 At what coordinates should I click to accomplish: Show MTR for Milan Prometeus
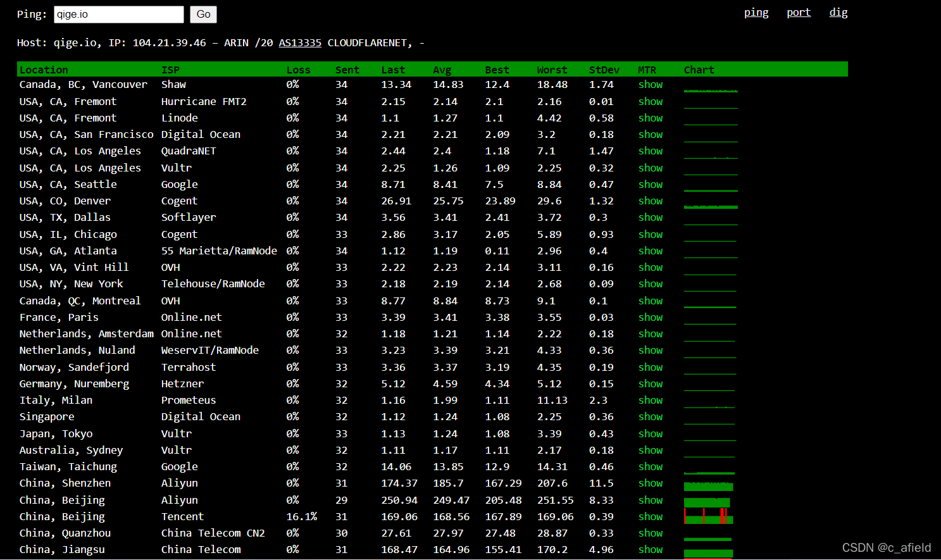tap(651, 400)
